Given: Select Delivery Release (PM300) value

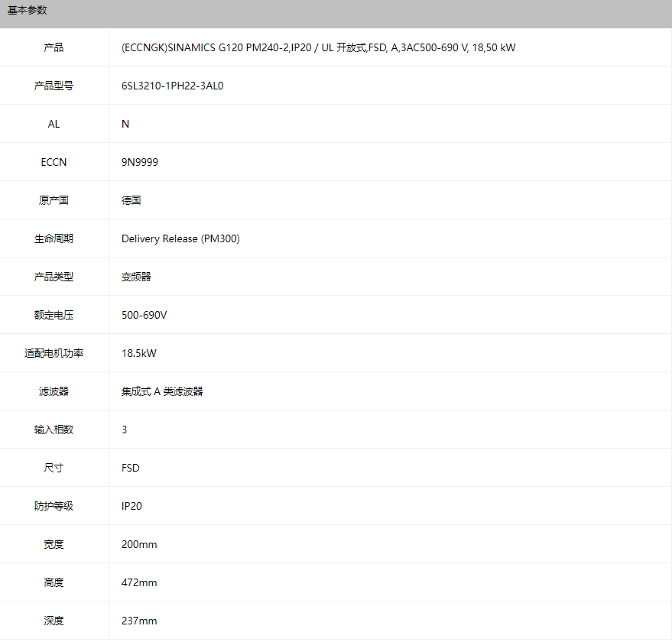Looking at the screenshot, I should tap(180, 238).
